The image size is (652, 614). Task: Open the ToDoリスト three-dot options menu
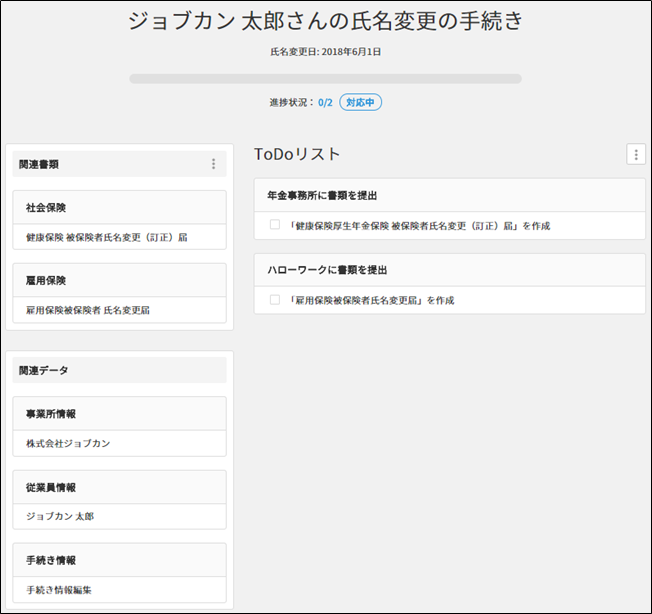[x=635, y=154]
